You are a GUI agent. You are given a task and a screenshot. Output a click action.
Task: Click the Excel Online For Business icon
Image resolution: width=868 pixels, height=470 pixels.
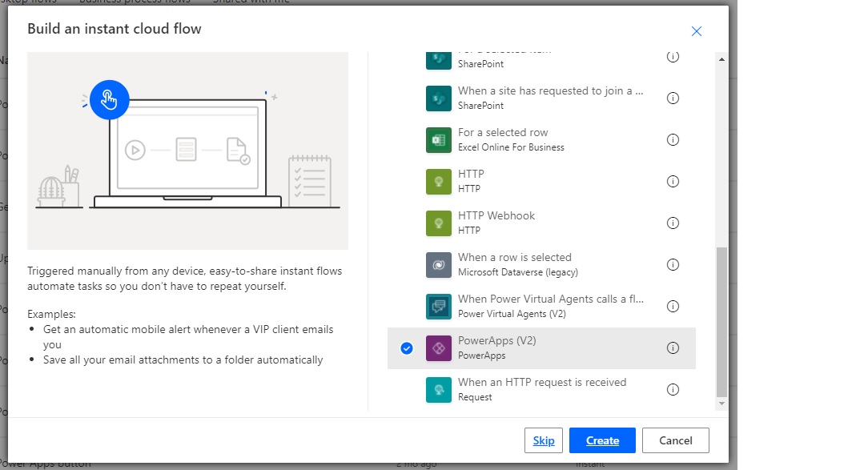(437, 139)
